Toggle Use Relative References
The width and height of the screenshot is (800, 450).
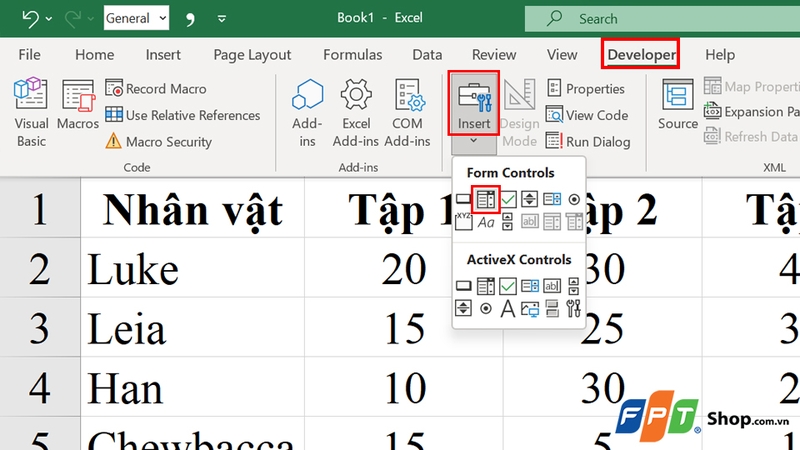point(183,115)
